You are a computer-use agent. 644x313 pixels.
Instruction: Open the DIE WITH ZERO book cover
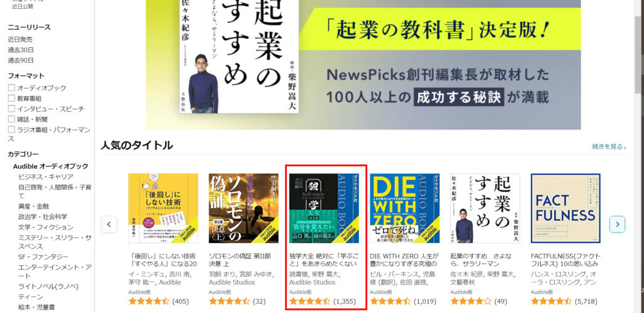click(404, 209)
